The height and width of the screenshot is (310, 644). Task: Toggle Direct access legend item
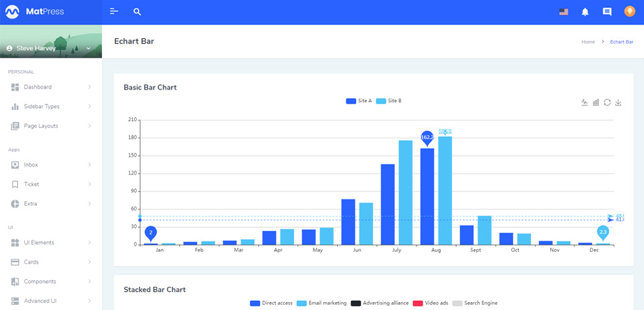pos(271,303)
